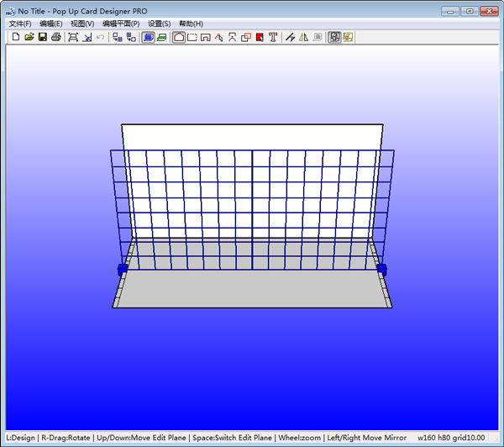Select the red filled page tool
The height and width of the screenshot is (447, 504).
260,37
